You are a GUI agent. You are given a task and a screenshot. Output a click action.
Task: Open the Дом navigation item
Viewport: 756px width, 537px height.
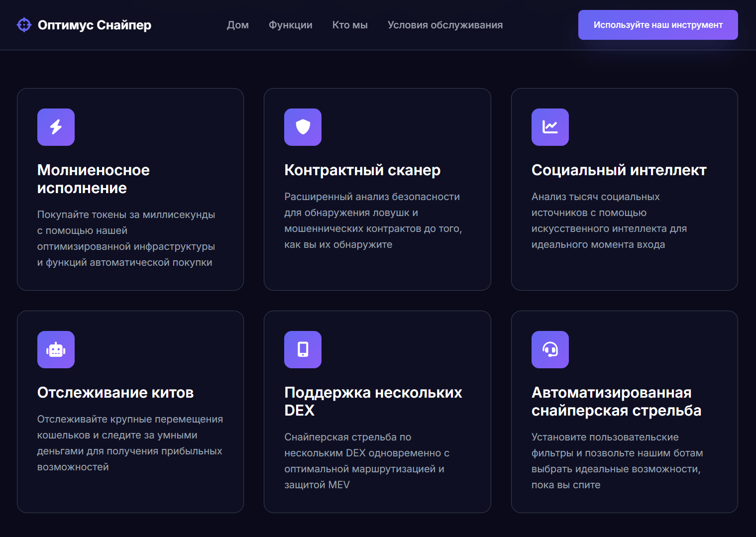(x=237, y=25)
